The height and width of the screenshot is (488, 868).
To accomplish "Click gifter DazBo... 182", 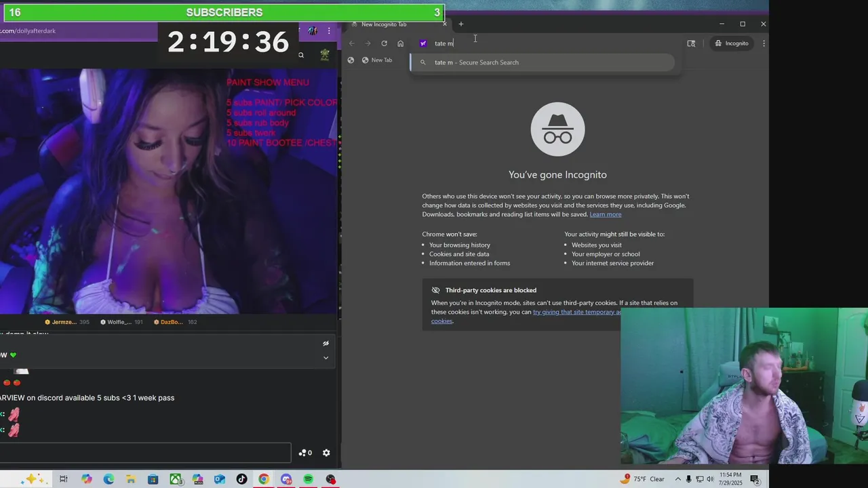I will [175, 322].
